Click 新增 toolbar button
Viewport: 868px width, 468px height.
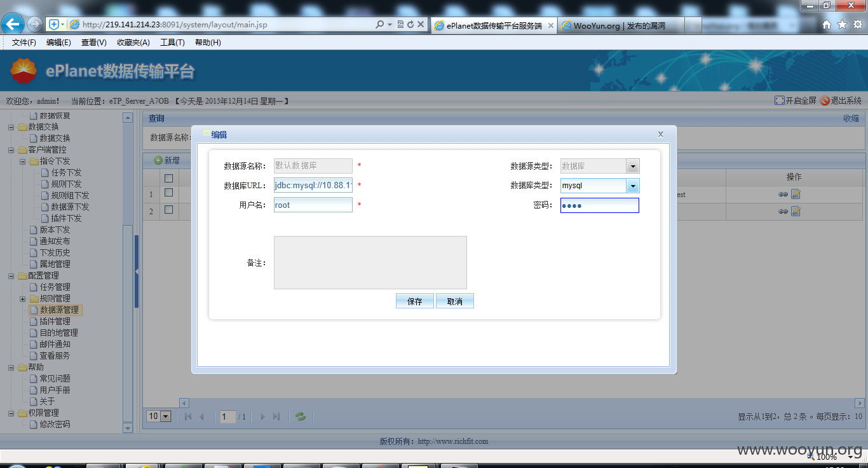pos(166,160)
